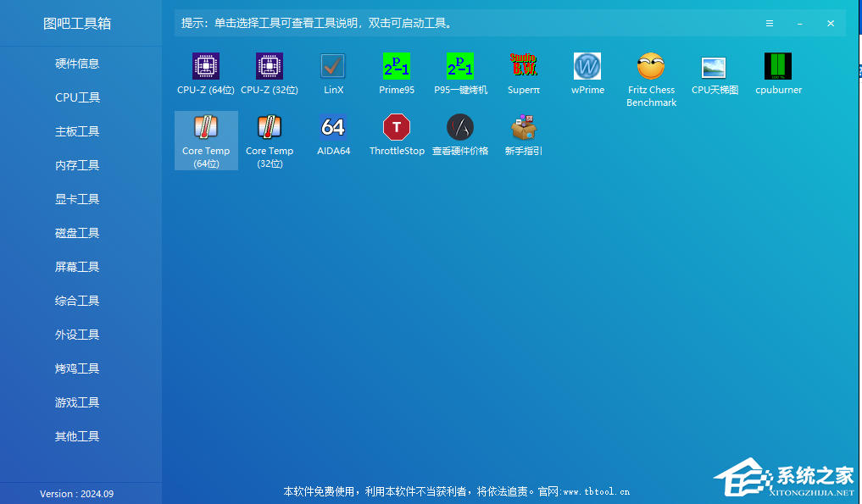Select the AIDA64 tool icon
The width and height of the screenshot is (862, 504).
pos(333,127)
